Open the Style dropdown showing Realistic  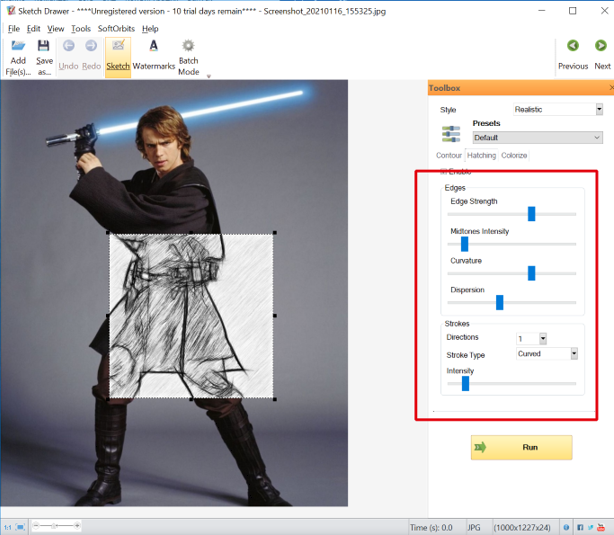point(558,109)
